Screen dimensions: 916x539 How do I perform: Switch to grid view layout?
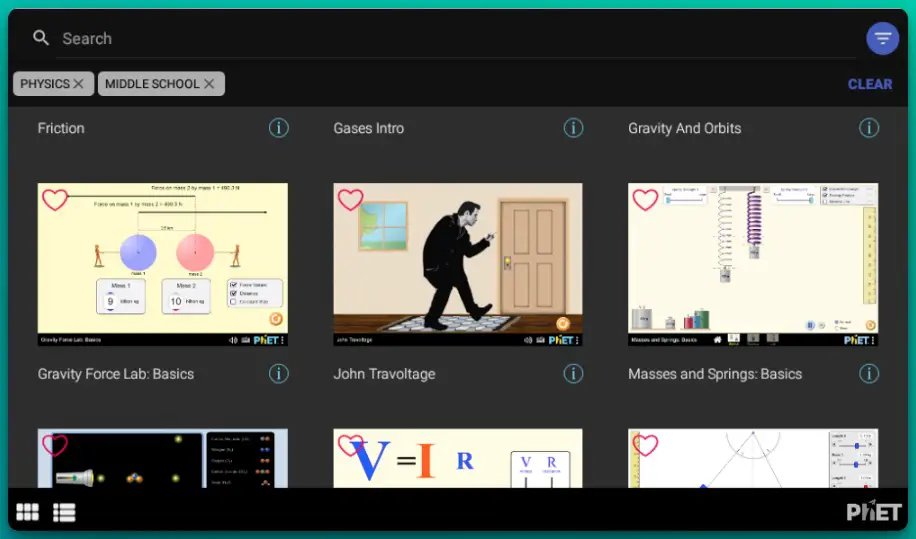coord(28,513)
